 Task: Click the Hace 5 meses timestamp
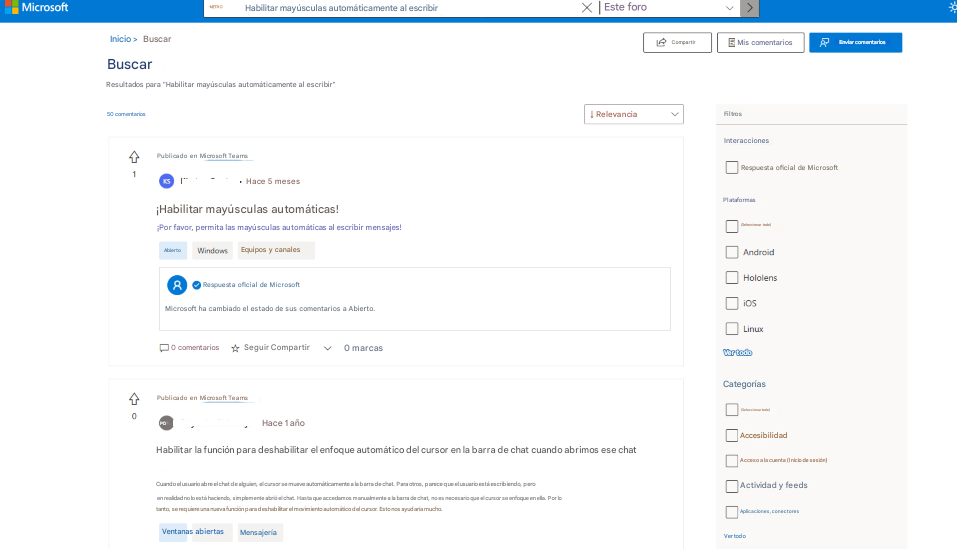coord(273,181)
